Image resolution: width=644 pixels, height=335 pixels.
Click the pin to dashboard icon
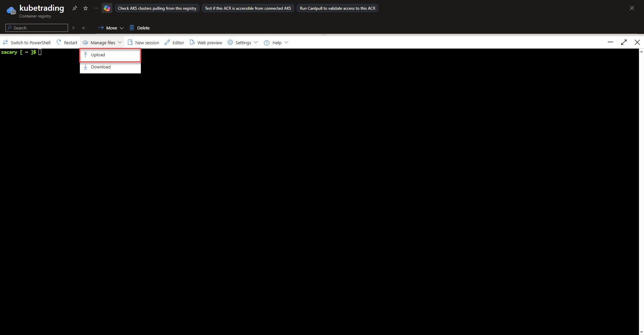coord(75,8)
